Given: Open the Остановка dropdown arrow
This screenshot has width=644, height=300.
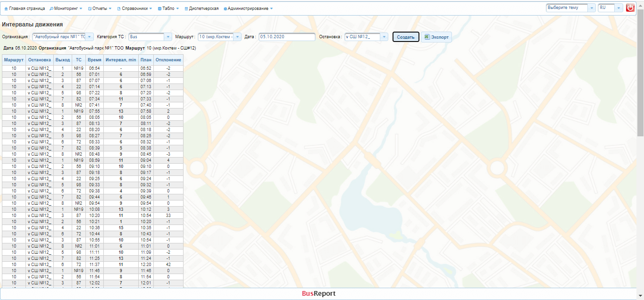Looking at the screenshot, I should [x=384, y=37].
